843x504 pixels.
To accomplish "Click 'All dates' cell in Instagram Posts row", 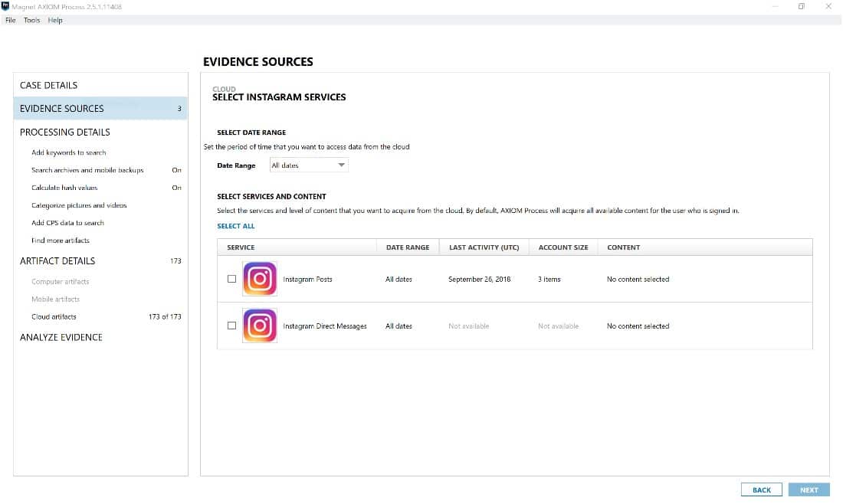I will tap(399, 280).
